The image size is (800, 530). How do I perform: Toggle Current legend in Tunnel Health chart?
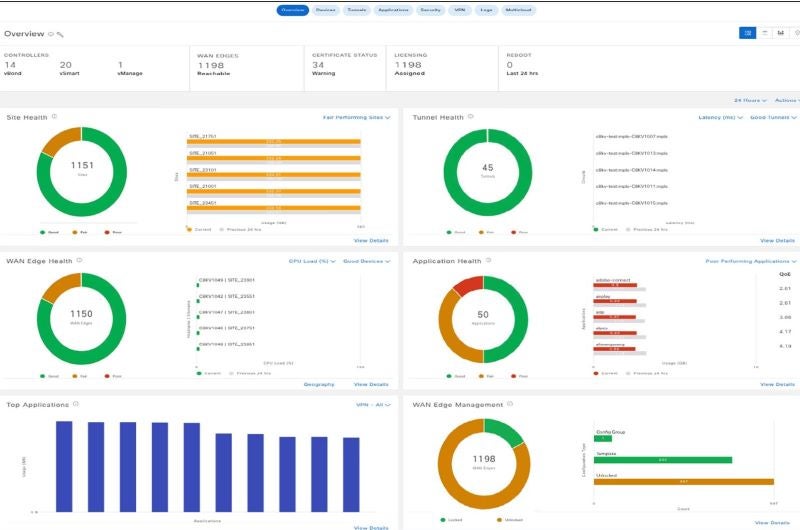pyautogui.click(x=606, y=230)
